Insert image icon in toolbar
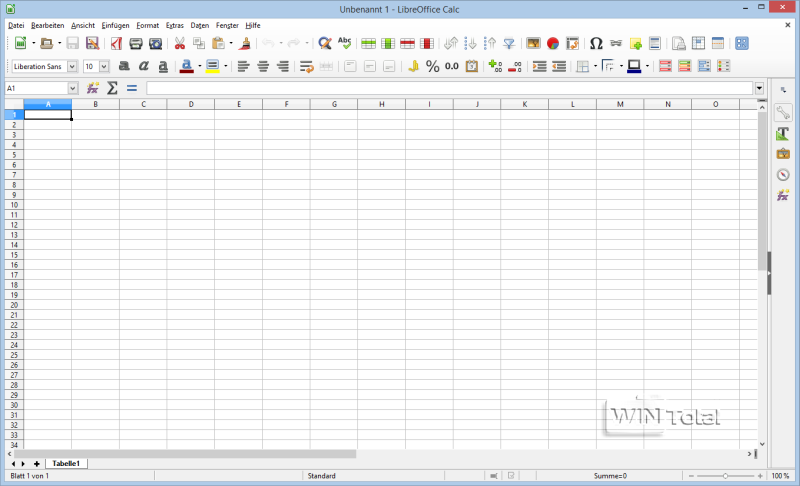 pos(533,43)
